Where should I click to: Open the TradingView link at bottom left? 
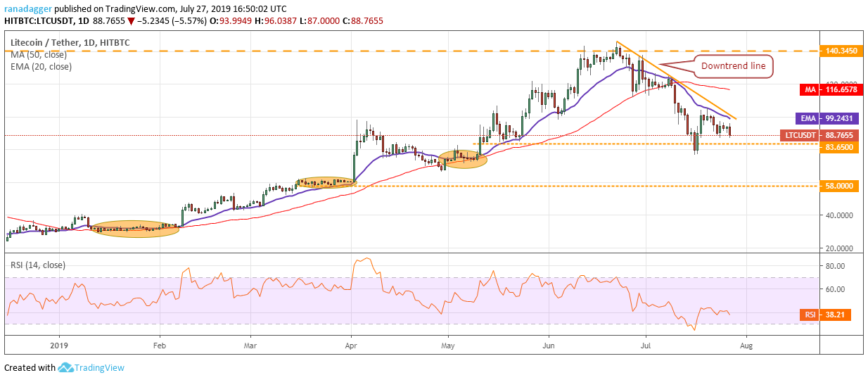pos(101,367)
